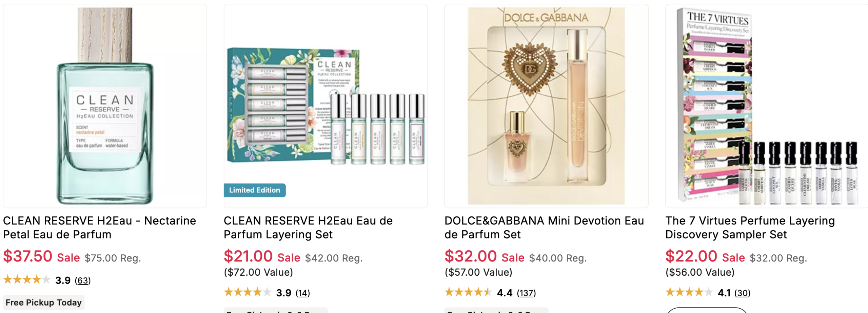Screen dimensions: 868x313
Task: Open Dolce&Gabbana Mini Devotion set image
Action: click(x=546, y=106)
